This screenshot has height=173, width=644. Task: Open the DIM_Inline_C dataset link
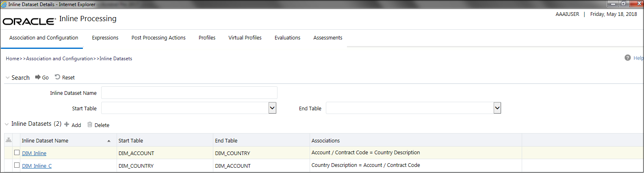[x=37, y=166]
